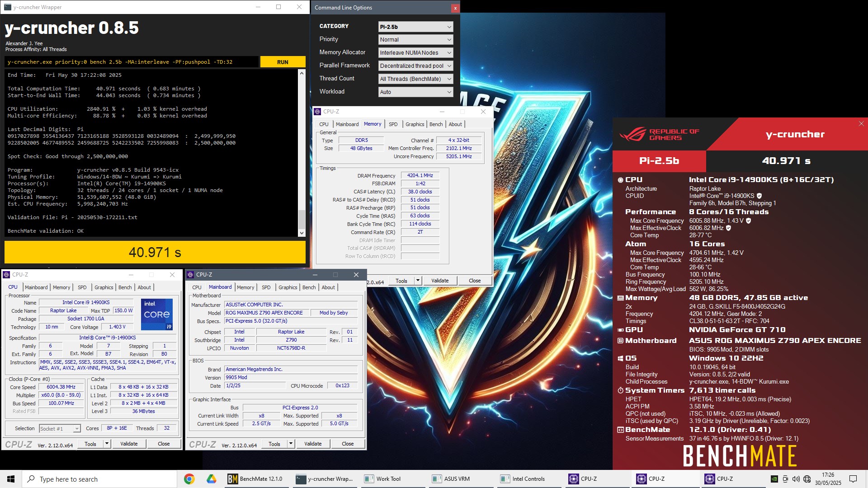Open Chrome from the taskbar

(x=189, y=479)
